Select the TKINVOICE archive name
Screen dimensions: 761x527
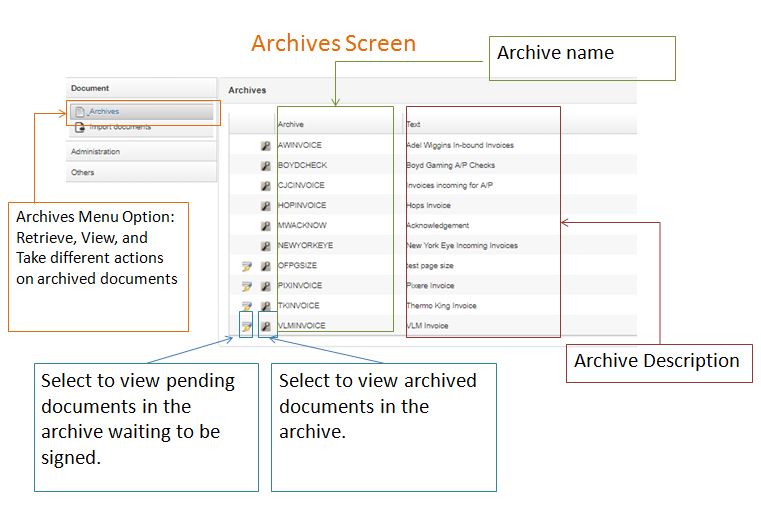click(x=299, y=305)
